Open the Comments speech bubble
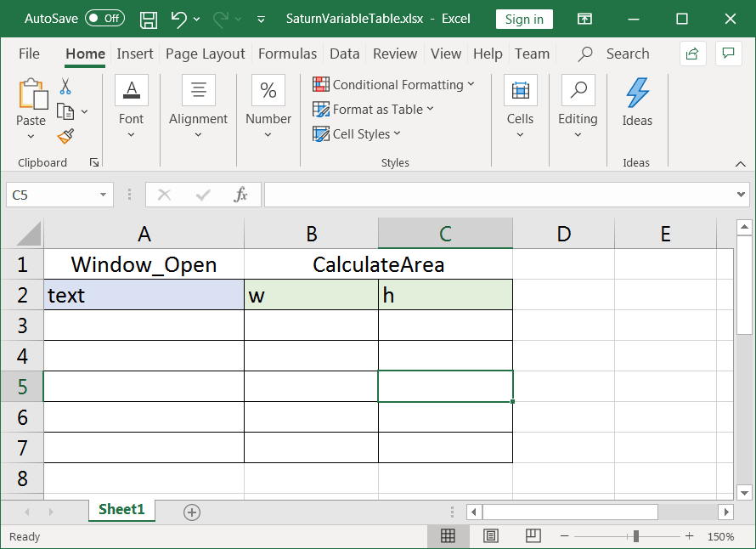This screenshot has width=756, height=549. (729, 53)
